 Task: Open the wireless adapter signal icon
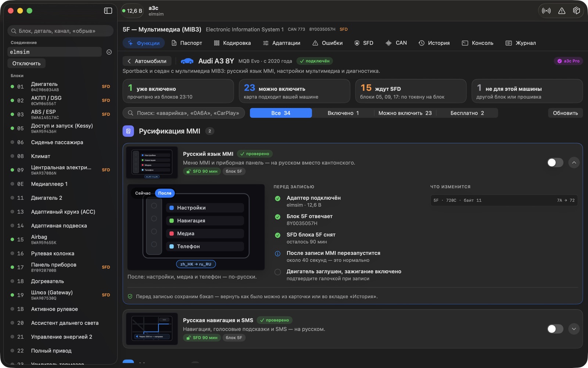[546, 11]
